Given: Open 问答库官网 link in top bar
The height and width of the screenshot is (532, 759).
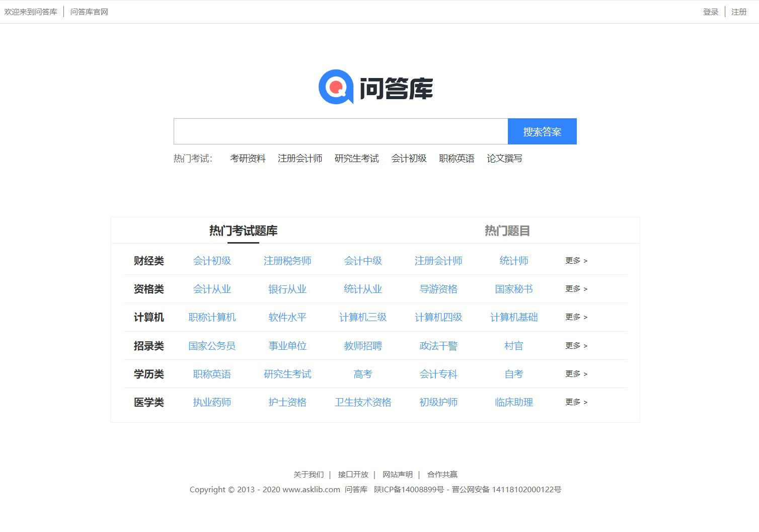Looking at the screenshot, I should [x=89, y=12].
